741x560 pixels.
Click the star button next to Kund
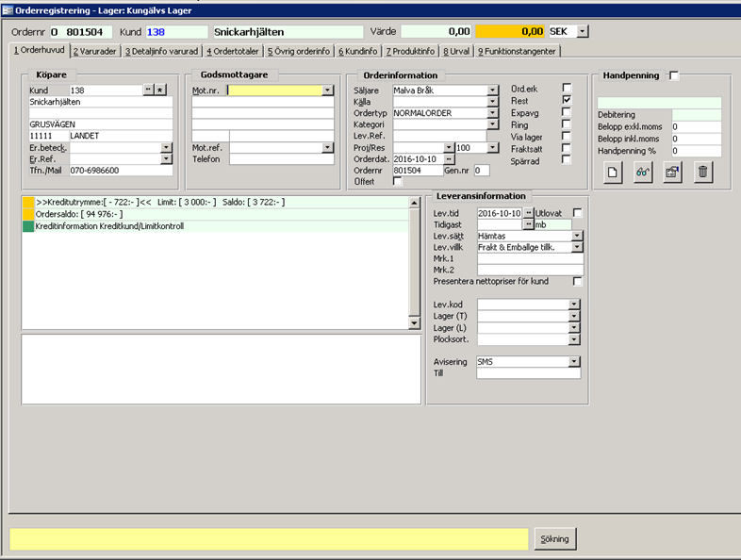[x=160, y=90]
